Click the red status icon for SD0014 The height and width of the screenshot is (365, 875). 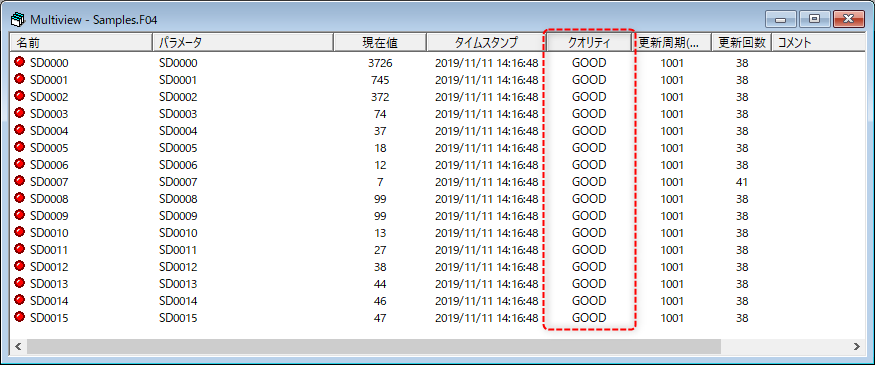point(20,300)
